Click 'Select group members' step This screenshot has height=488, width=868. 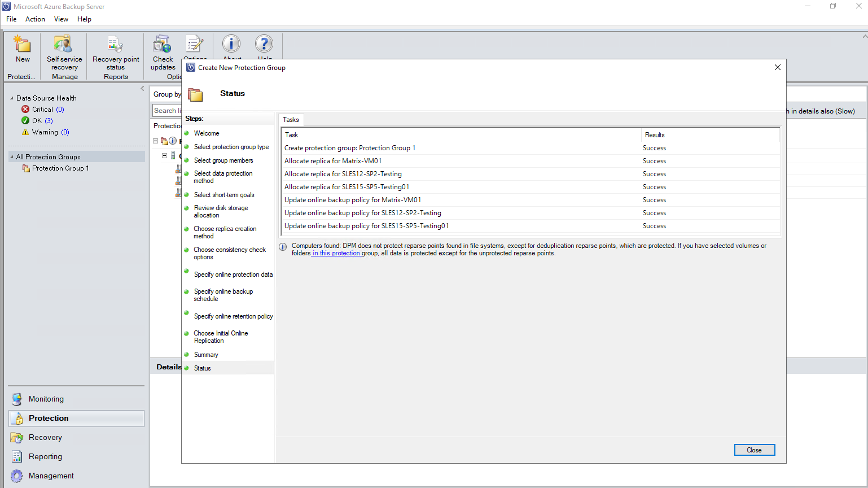(223, 160)
